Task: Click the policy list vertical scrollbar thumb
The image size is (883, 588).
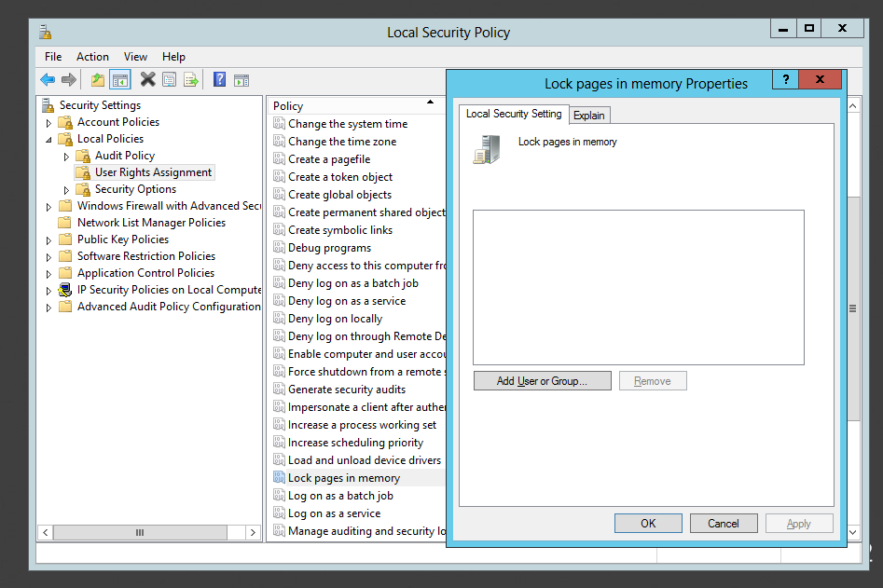Action: pyautogui.click(x=853, y=308)
